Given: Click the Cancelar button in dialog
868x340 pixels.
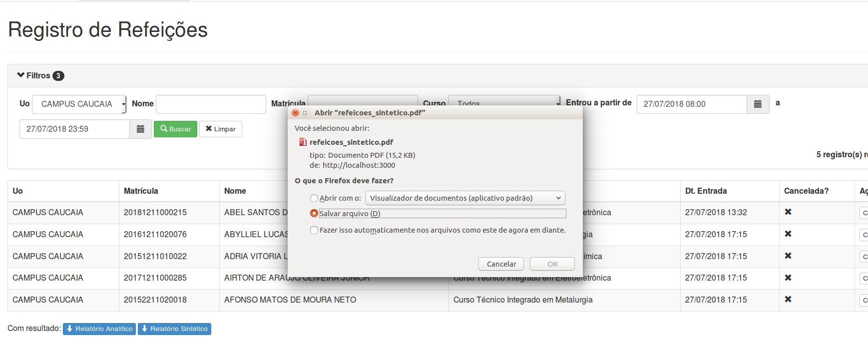Looking at the screenshot, I should coord(501,264).
